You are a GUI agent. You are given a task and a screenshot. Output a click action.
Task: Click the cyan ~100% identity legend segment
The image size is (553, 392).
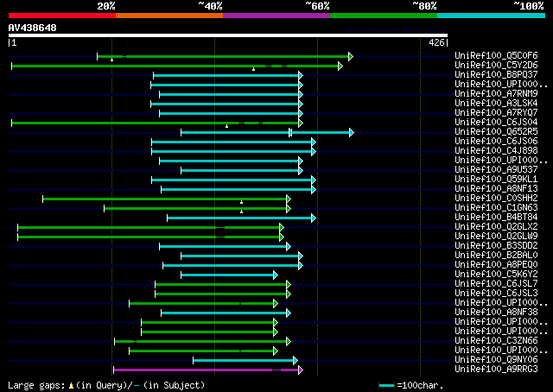(492, 16)
